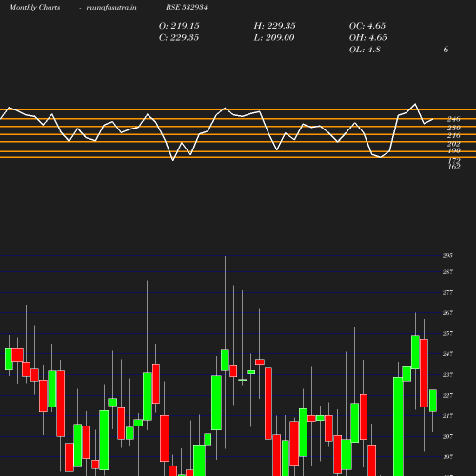Click the open value 'O: 219.15'
The image size is (476, 476).
pos(179,26)
